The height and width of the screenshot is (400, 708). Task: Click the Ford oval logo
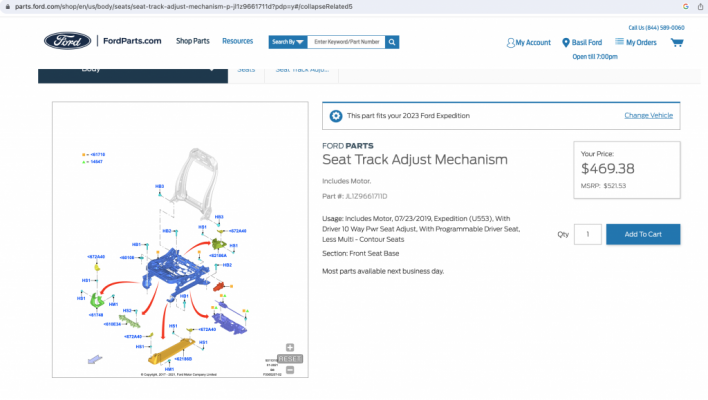[68, 41]
